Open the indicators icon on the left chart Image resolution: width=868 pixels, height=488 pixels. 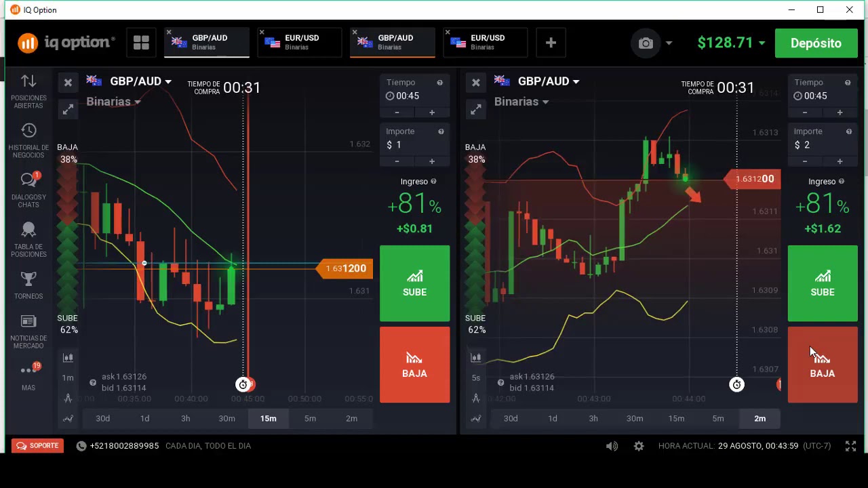68,419
